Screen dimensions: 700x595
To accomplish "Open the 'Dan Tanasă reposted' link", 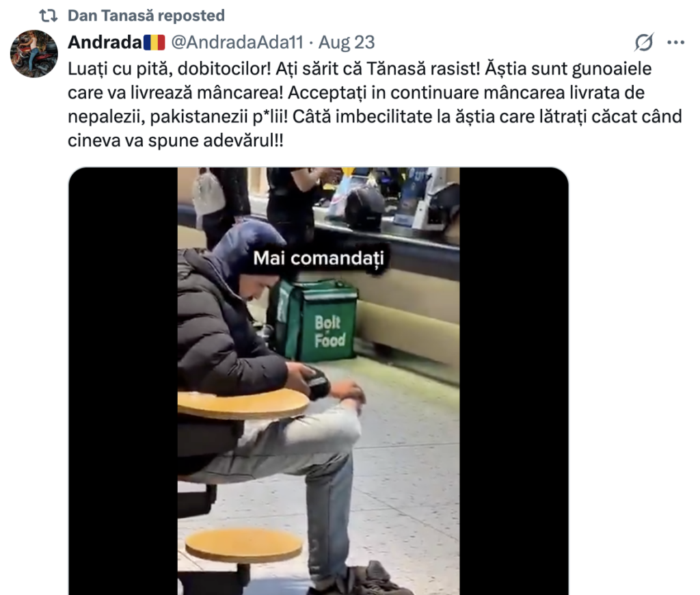I will pos(146,16).
